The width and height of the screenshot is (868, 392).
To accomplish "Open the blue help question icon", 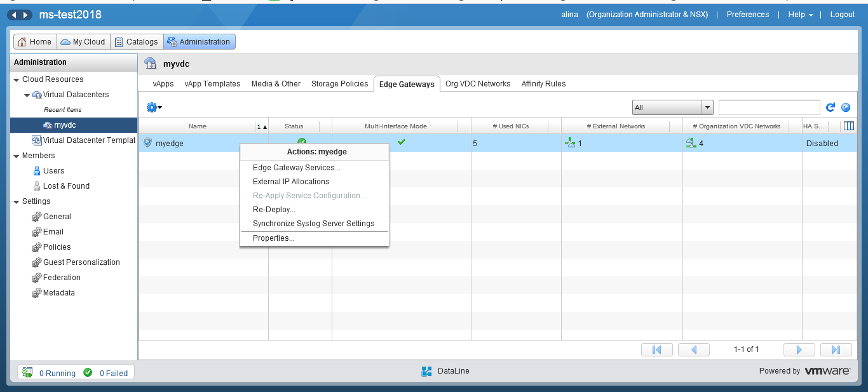I will click(846, 107).
